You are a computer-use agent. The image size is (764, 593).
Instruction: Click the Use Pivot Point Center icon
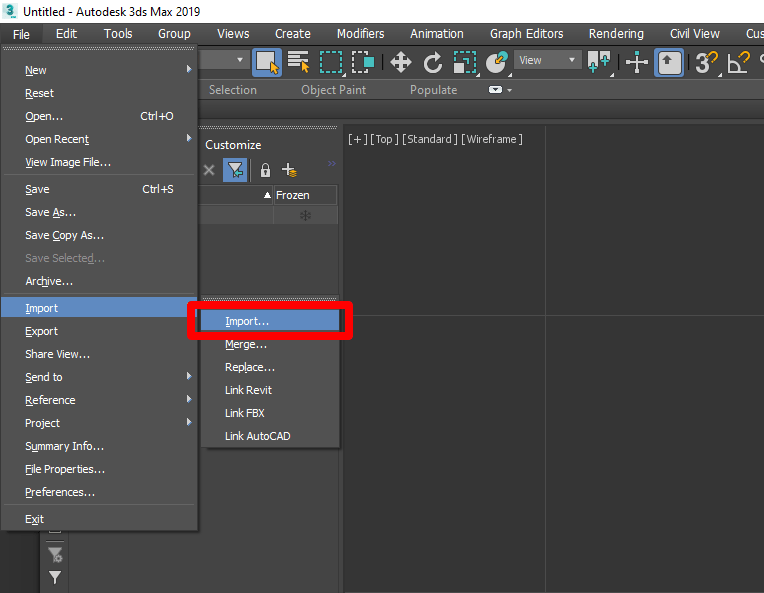pos(599,62)
